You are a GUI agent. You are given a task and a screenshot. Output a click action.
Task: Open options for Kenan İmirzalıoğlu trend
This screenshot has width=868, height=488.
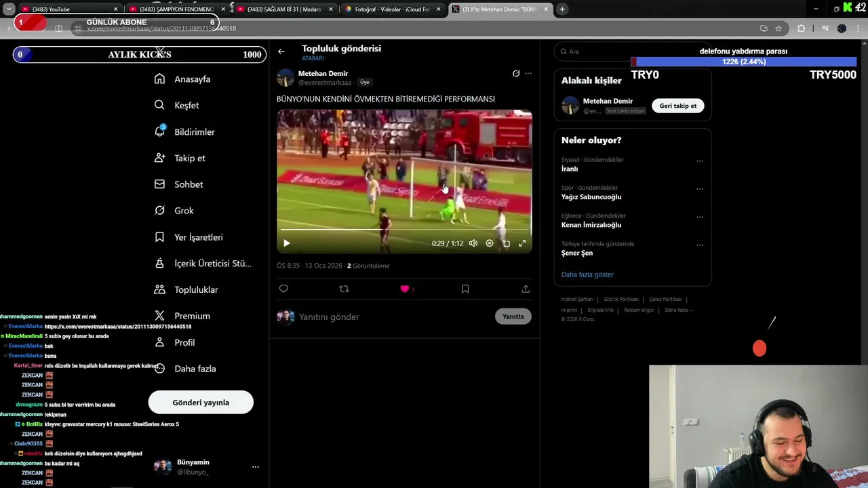coord(700,217)
